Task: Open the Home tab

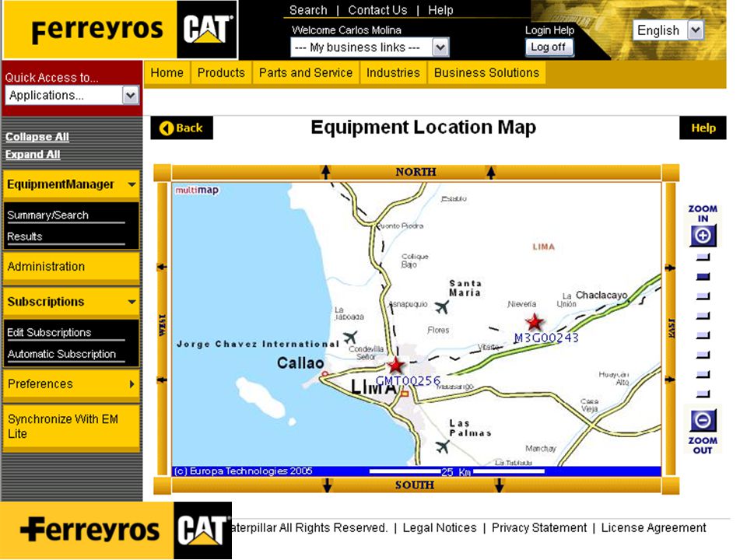Action: (x=167, y=73)
